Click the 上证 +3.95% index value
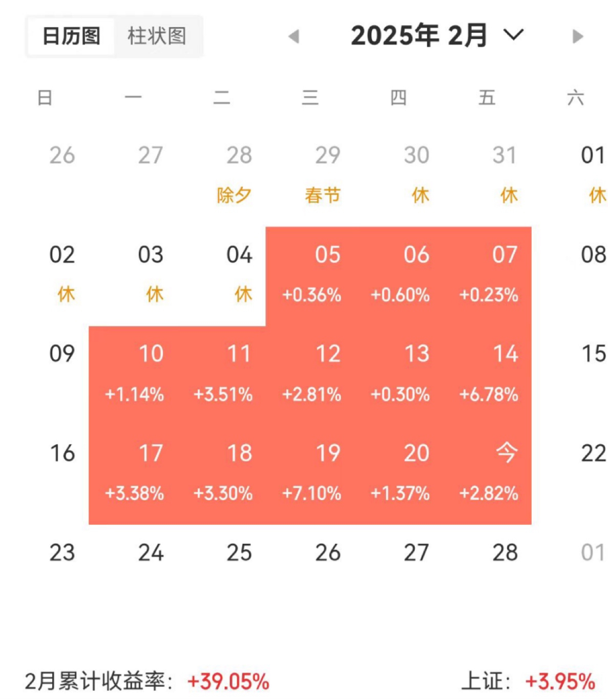This screenshot has width=608, height=700. click(x=560, y=682)
